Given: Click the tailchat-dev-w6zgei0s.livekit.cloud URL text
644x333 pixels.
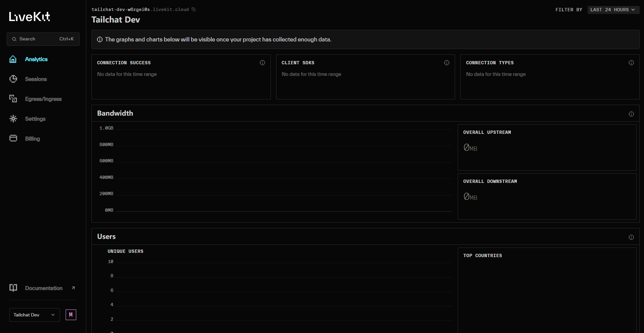Looking at the screenshot, I should [140, 10].
